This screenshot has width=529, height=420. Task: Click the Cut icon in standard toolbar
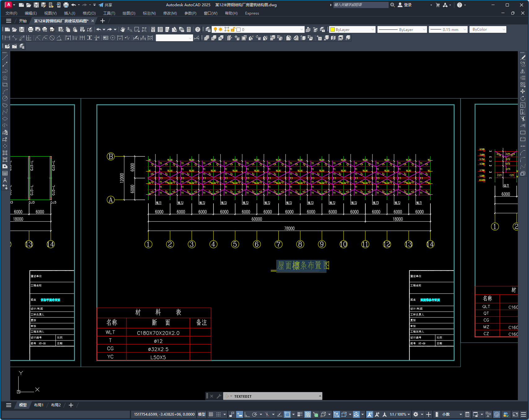click(x=61, y=29)
